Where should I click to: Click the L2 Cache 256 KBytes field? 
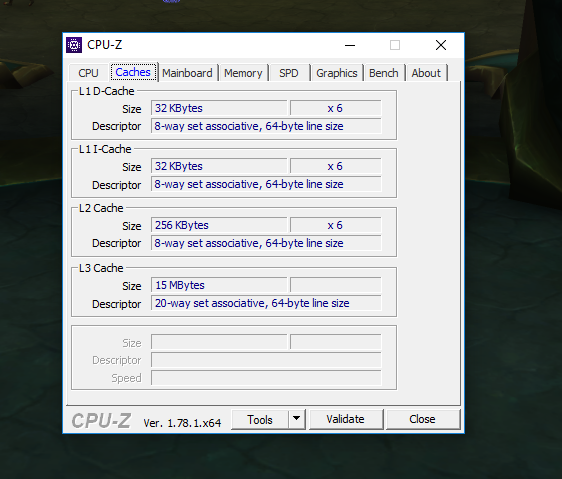[219, 225]
